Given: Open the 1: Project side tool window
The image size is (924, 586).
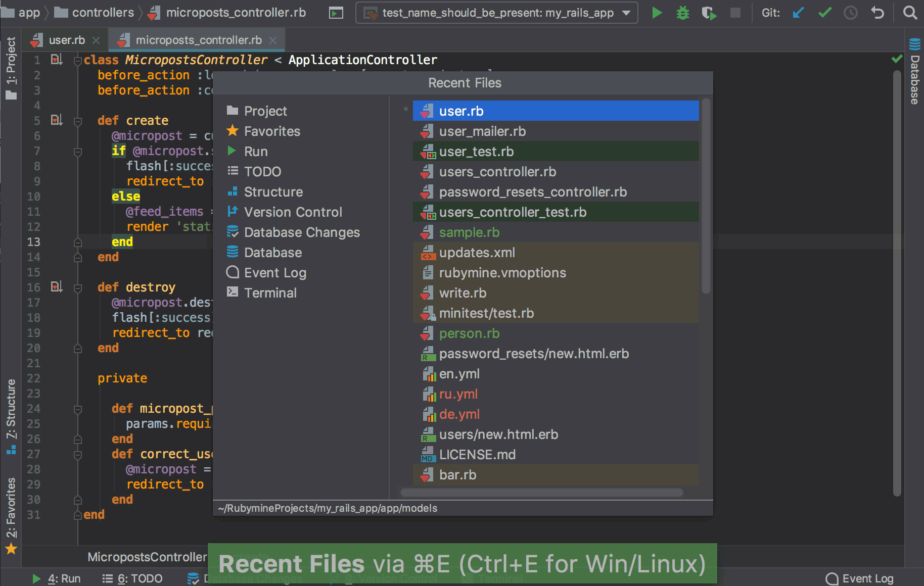Looking at the screenshot, I should [x=11, y=68].
